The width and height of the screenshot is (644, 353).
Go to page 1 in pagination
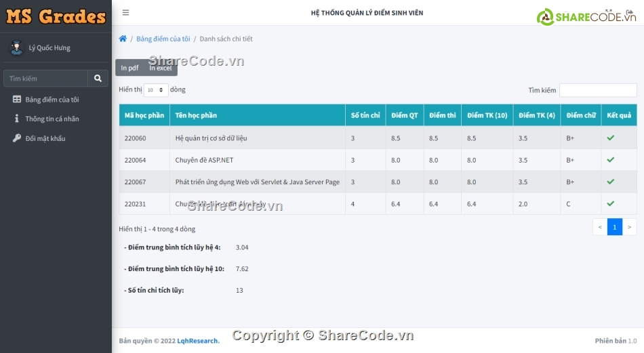click(614, 227)
